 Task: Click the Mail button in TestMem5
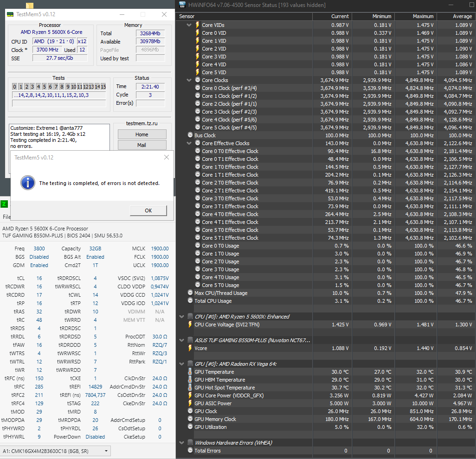[x=142, y=145]
